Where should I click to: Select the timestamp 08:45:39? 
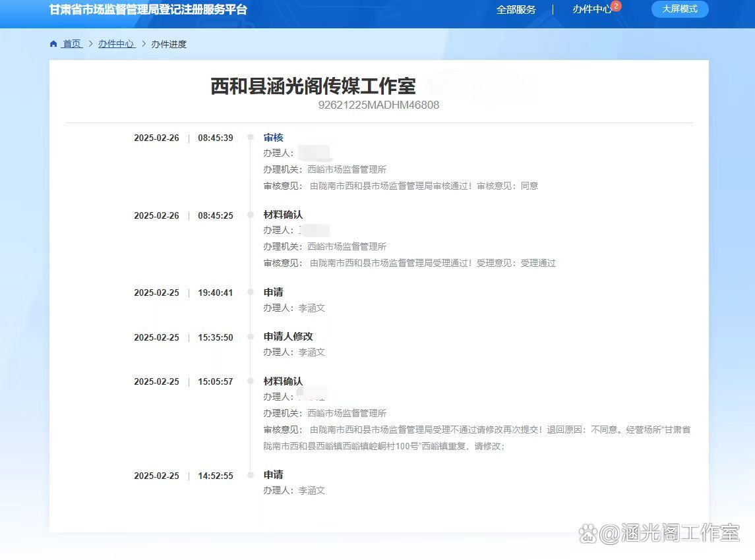click(x=215, y=138)
